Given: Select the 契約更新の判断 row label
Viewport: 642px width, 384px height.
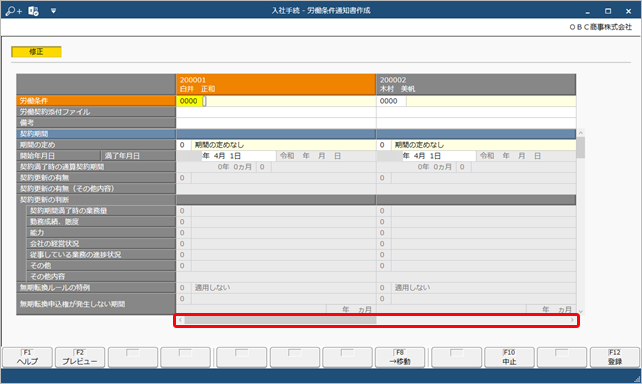Looking at the screenshot, I should point(96,200).
